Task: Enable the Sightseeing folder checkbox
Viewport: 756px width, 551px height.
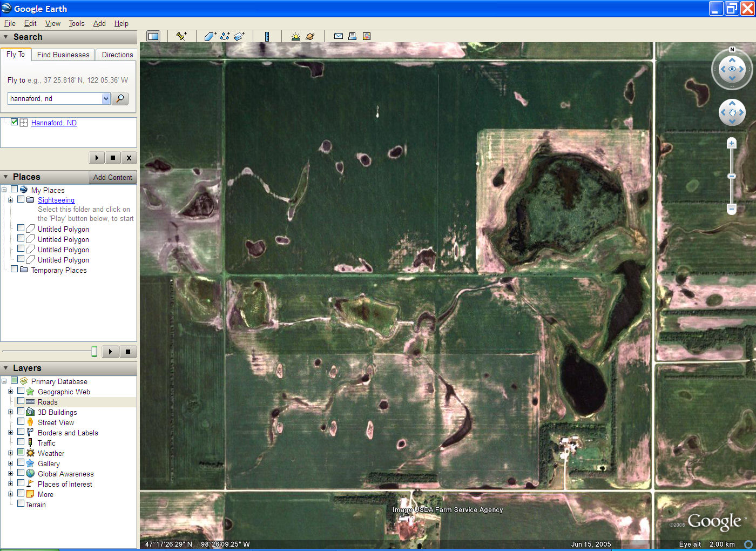Action: tap(21, 199)
